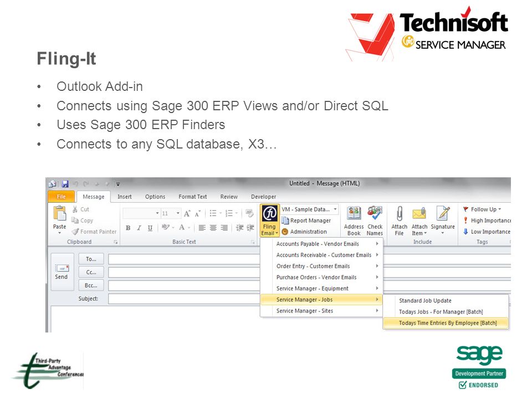Click the bulleted list icon
Image resolution: width=532 pixels, height=399 pixels.
[x=213, y=213]
